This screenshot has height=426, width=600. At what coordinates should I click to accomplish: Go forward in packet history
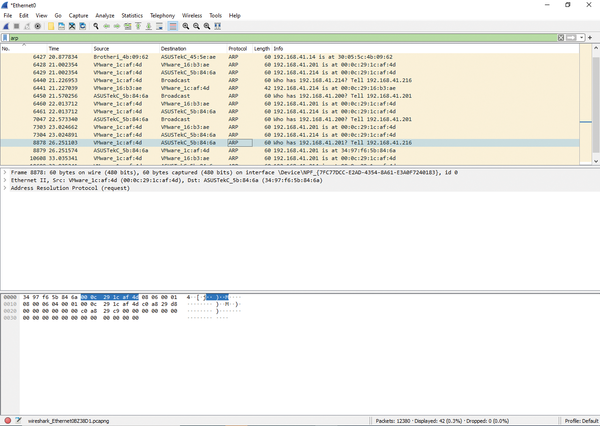[x=117, y=26]
